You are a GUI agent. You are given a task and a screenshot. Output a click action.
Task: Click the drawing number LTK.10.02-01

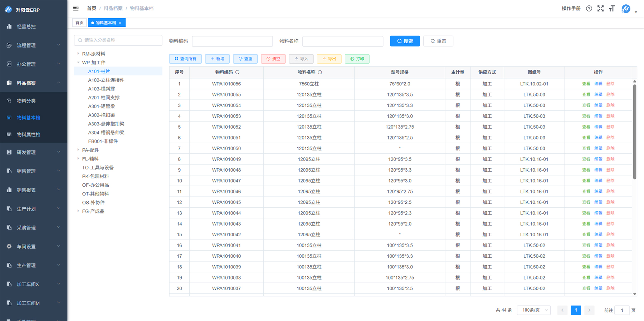534,84
